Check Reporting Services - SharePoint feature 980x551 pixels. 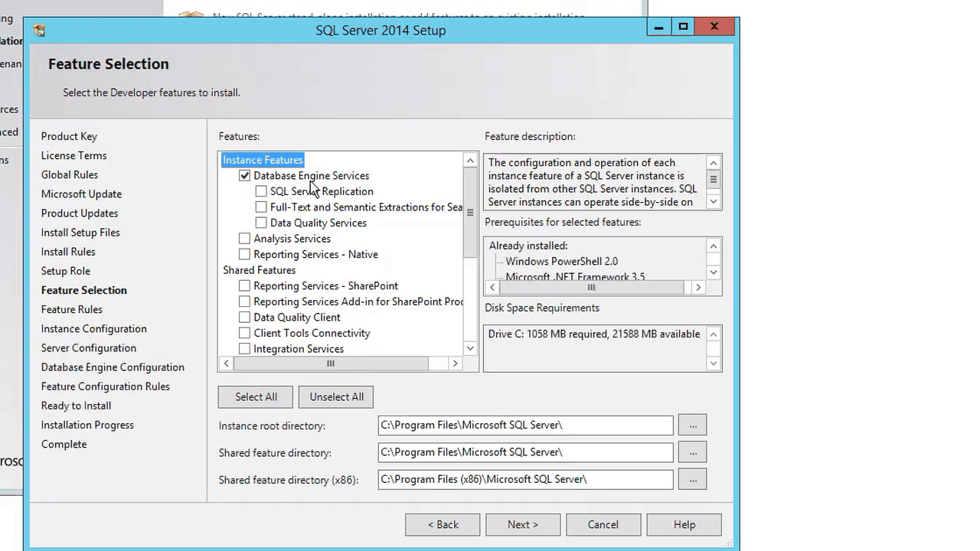coord(244,285)
